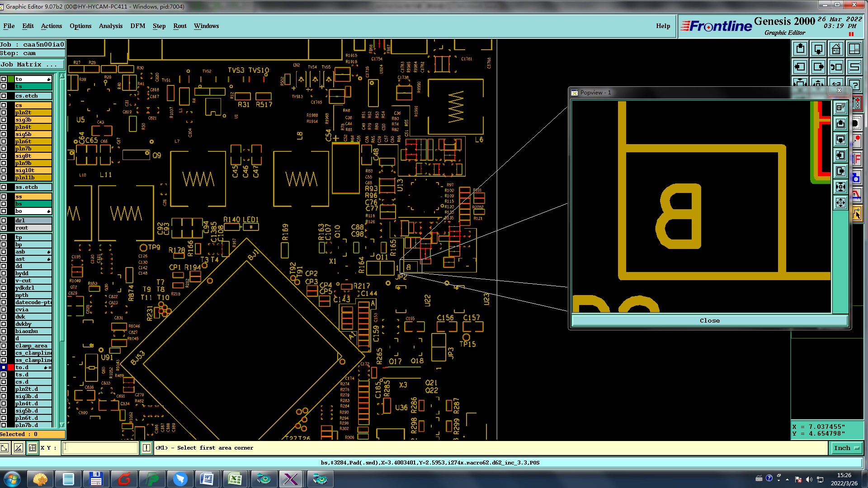868x488 pixels.
Task: Open the Job Matrix ... expander
Action: click(x=32, y=64)
